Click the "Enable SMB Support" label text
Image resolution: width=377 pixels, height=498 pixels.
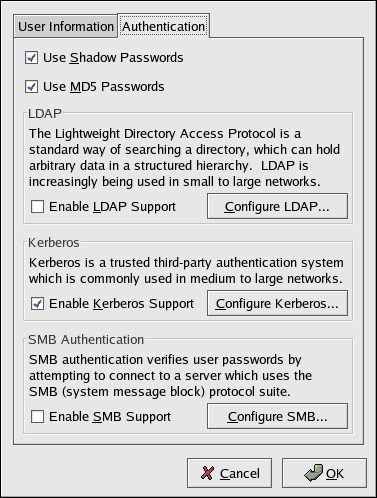[110, 417]
